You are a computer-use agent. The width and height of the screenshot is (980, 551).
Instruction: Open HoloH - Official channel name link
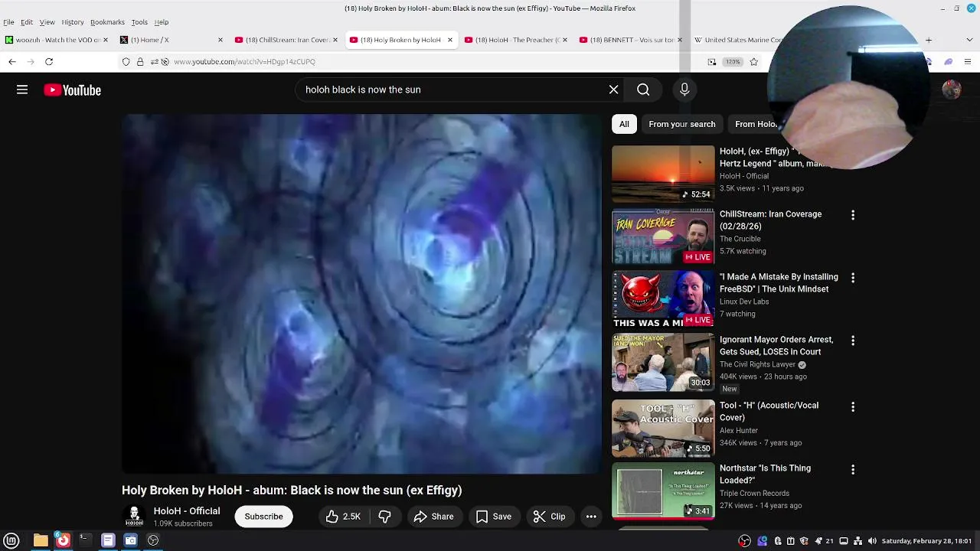pyautogui.click(x=187, y=511)
